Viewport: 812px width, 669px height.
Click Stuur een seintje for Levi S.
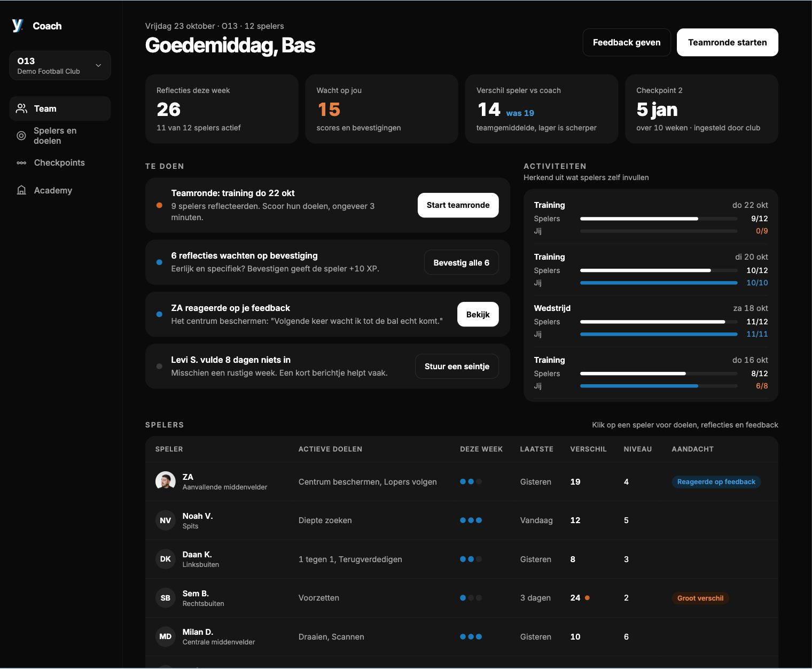457,367
